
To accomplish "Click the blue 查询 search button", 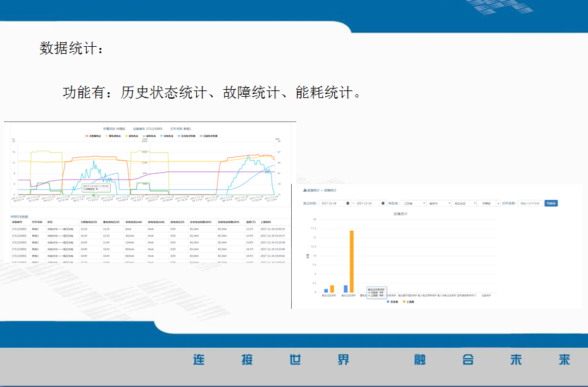I will coord(551,203).
